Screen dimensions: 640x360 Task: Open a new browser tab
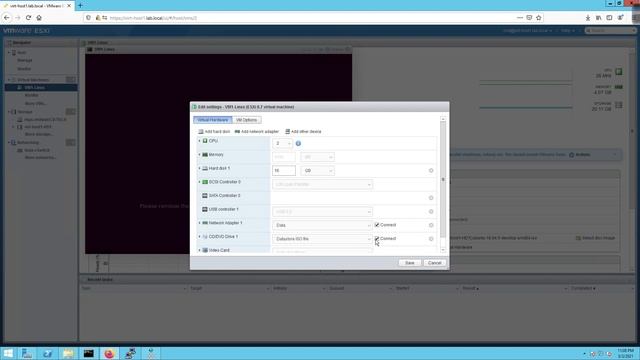(80, 6)
